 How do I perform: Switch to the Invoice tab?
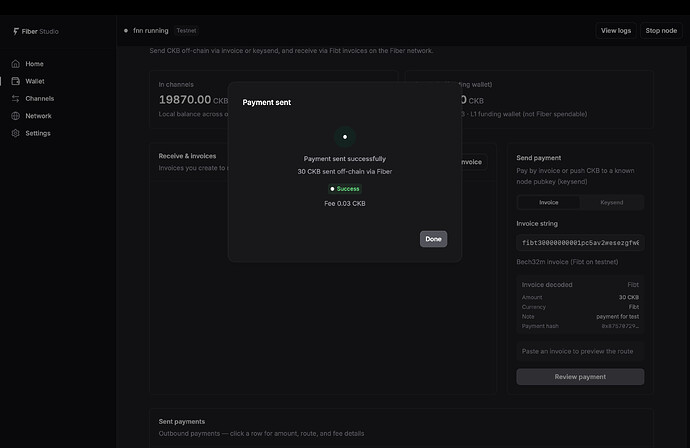click(549, 202)
